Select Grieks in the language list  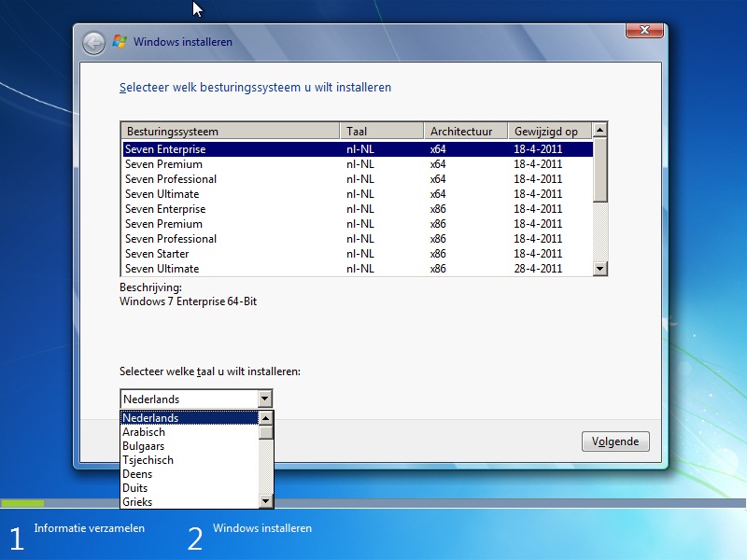tap(190, 502)
